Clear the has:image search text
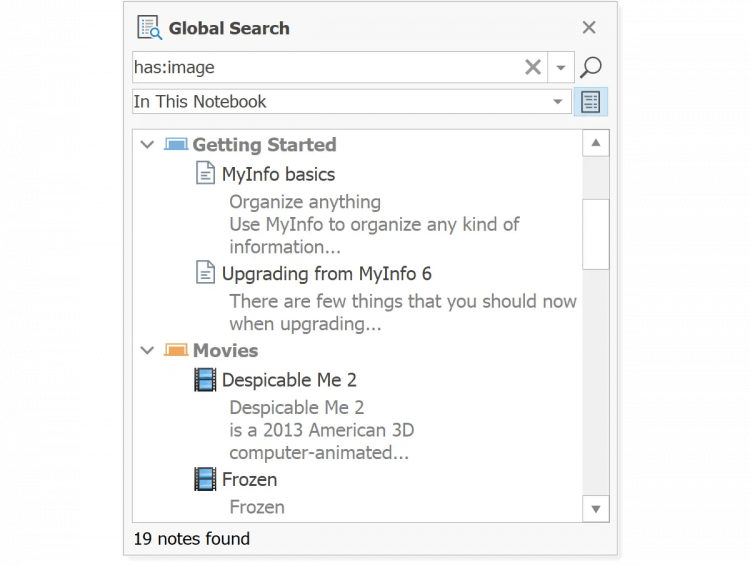 pos(533,68)
